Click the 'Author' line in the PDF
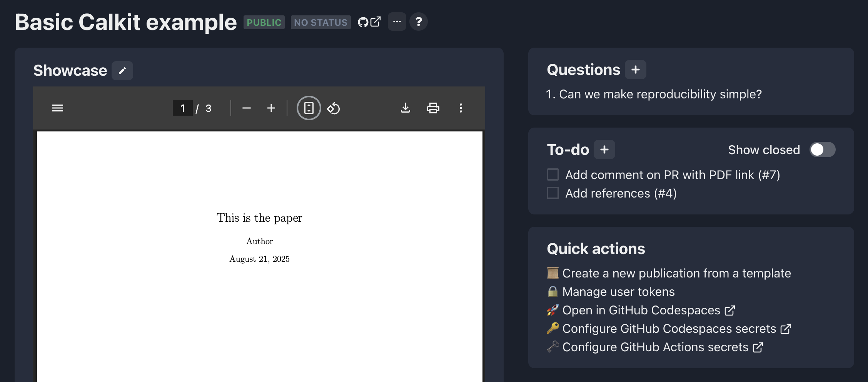The image size is (868, 382). click(x=259, y=241)
